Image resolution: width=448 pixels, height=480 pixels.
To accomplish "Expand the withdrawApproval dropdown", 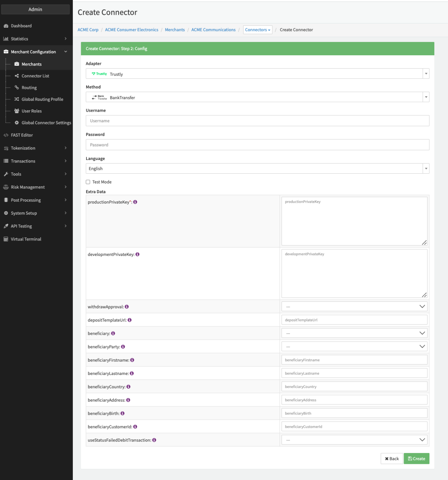I will tap(354, 307).
